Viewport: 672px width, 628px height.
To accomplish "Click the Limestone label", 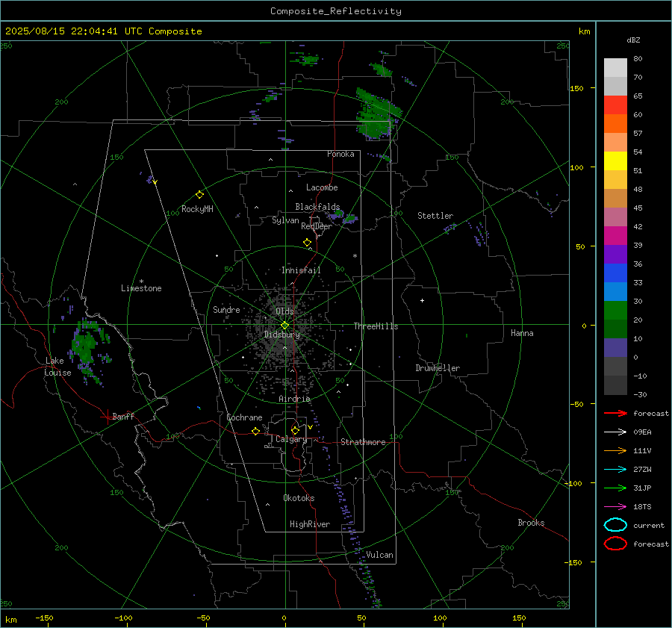I will click(141, 288).
